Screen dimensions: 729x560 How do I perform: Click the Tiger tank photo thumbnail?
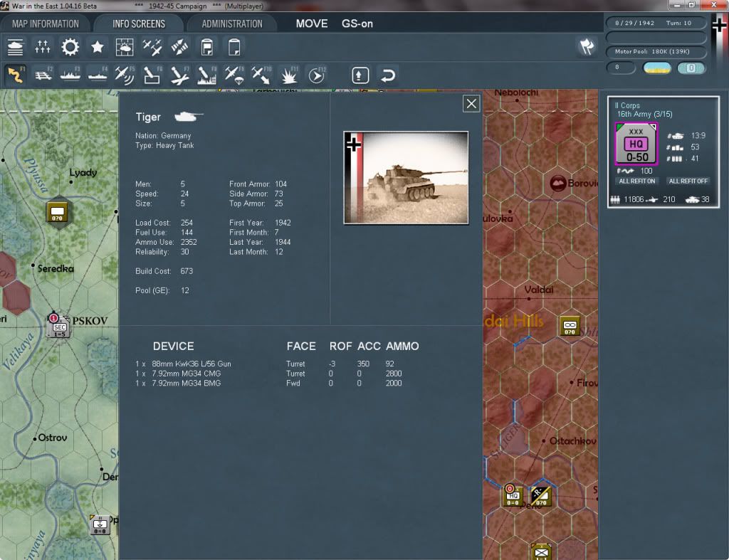coord(406,177)
